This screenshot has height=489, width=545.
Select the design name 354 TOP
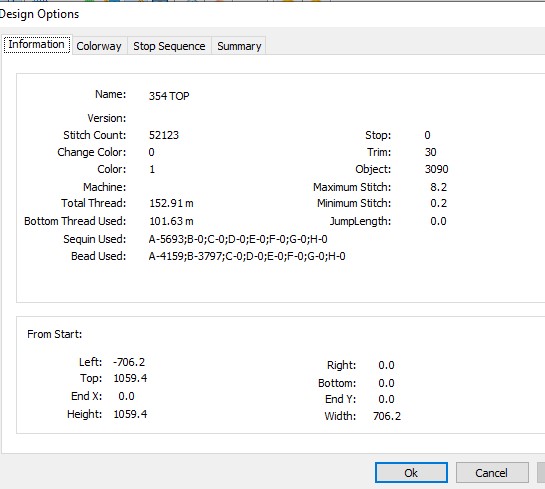click(x=169, y=96)
